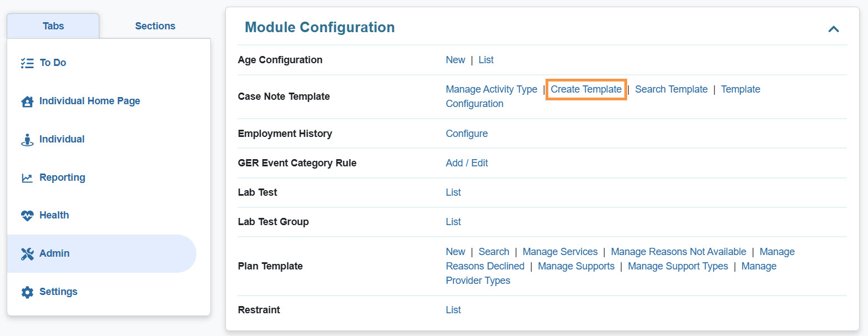This screenshot has height=336, width=868.
Task: Click the To Do checklist icon
Action: (x=27, y=63)
